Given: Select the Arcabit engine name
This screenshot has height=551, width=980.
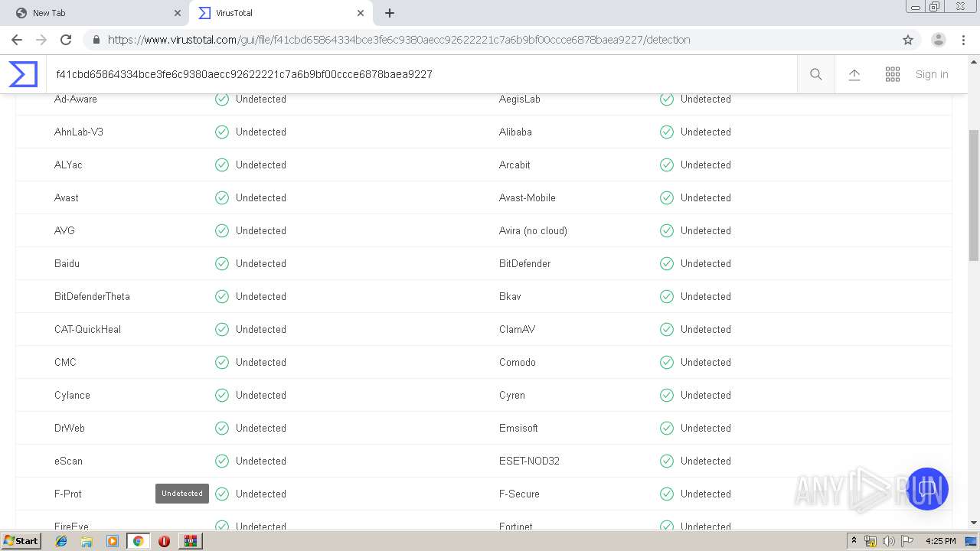Looking at the screenshot, I should click(x=514, y=165).
